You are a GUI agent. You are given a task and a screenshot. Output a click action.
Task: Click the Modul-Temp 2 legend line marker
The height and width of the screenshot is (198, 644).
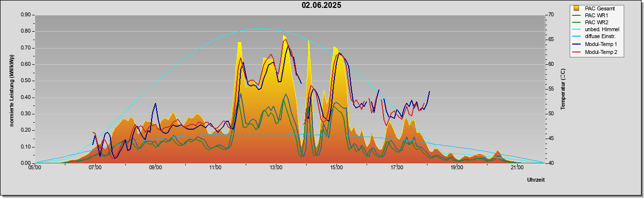[x=577, y=52]
